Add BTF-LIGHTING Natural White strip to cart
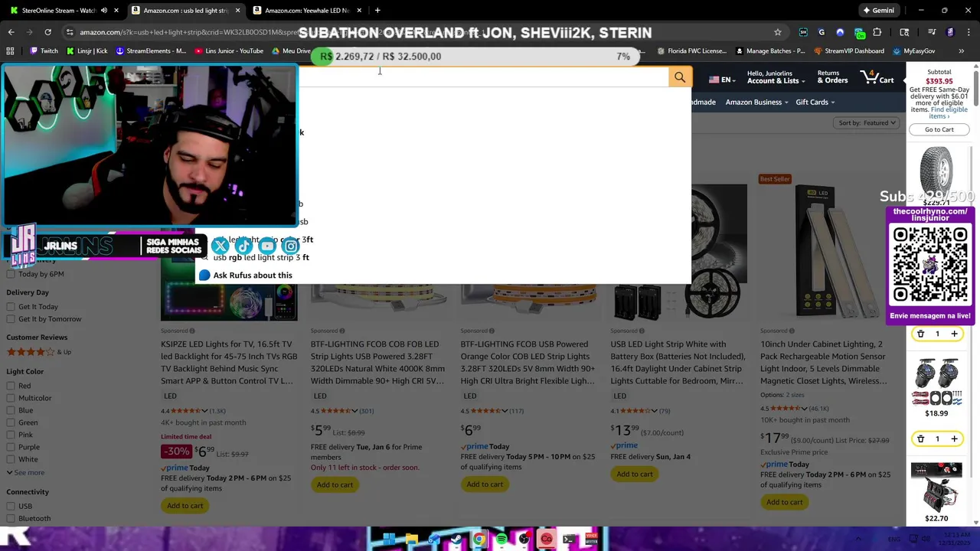This screenshot has width=980, height=551. tap(335, 484)
